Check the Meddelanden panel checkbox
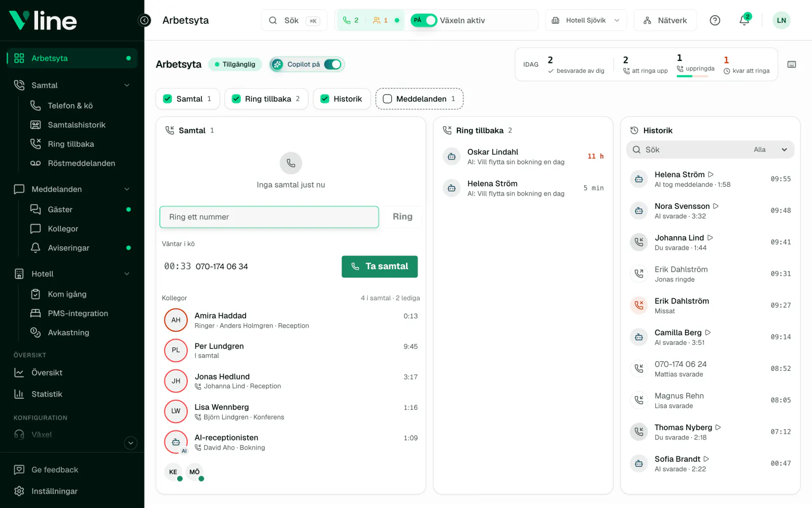Screen dimensions: 812x508 [387, 99]
